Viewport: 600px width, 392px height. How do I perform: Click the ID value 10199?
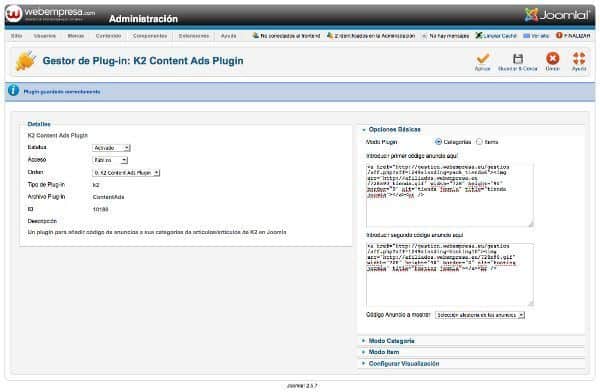(101, 209)
